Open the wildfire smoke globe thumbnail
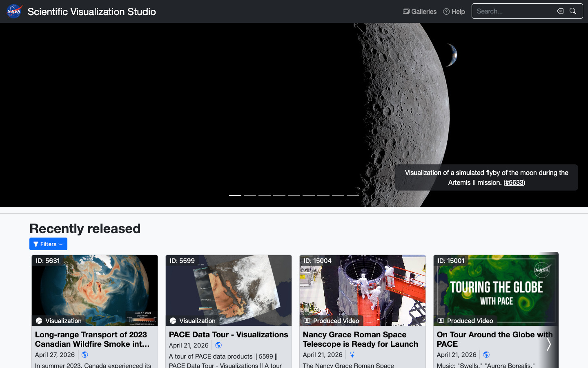Screen dimensions: 588x368 coord(95,290)
